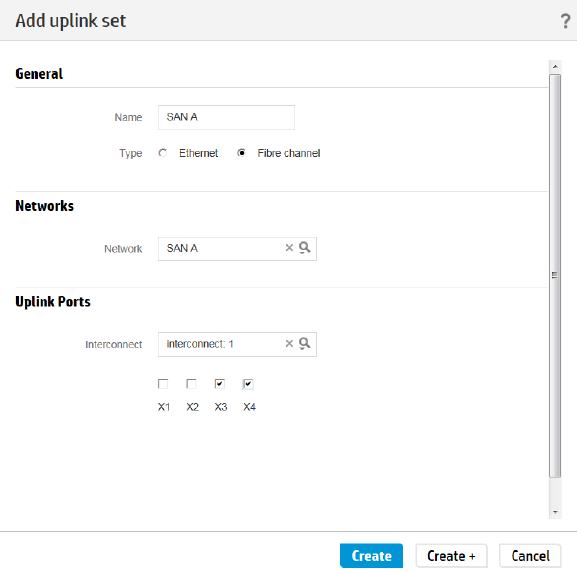Click the vertical scrollbar thumb
Image resolution: width=577 pixels, height=572 pixels.
555,276
